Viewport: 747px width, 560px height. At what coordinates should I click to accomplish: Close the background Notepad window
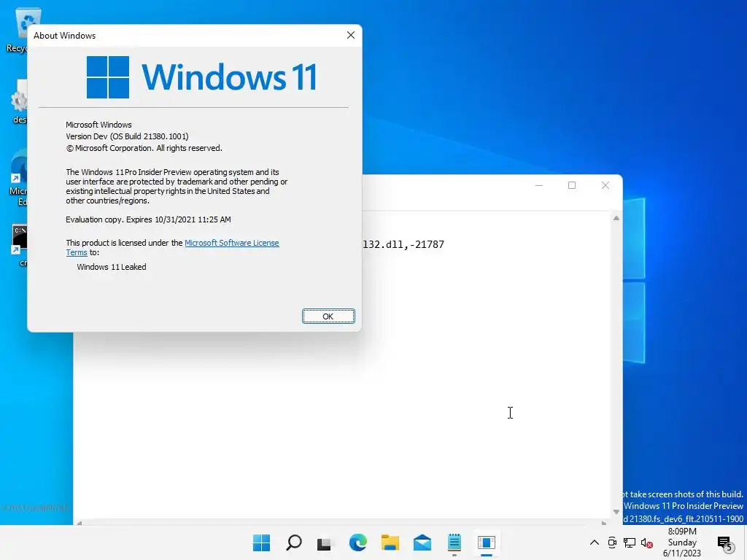pyautogui.click(x=605, y=185)
